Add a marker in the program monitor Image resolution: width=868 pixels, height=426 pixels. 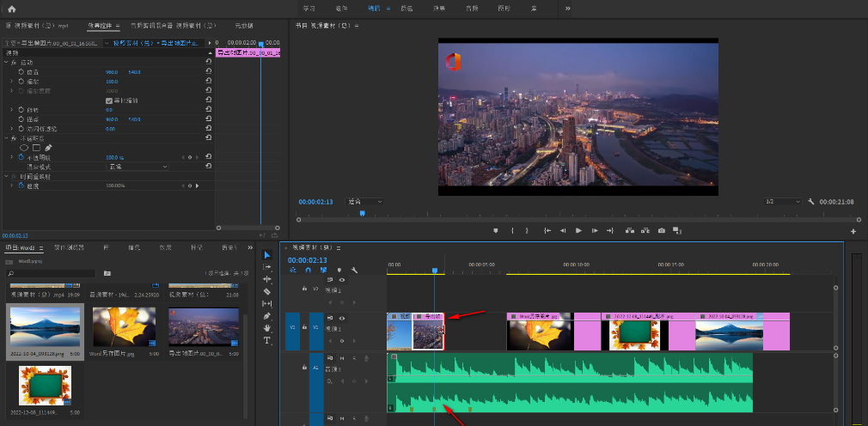(496, 231)
